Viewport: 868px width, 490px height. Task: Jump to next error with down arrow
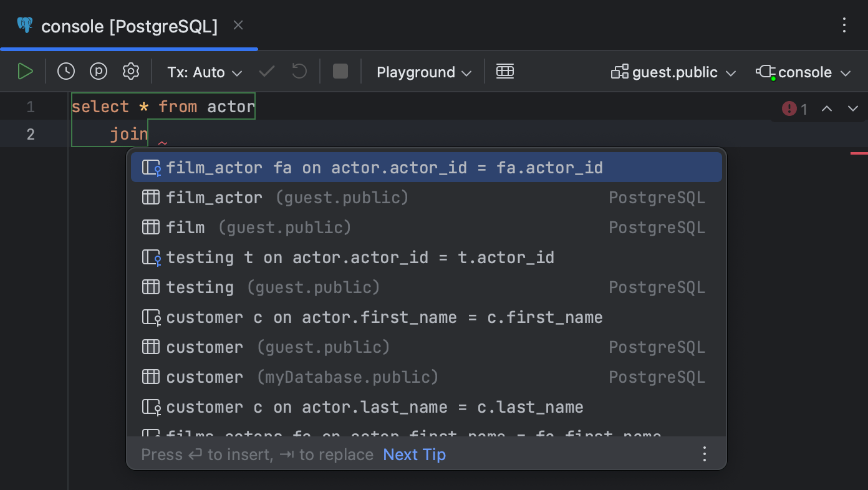(853, 108)
